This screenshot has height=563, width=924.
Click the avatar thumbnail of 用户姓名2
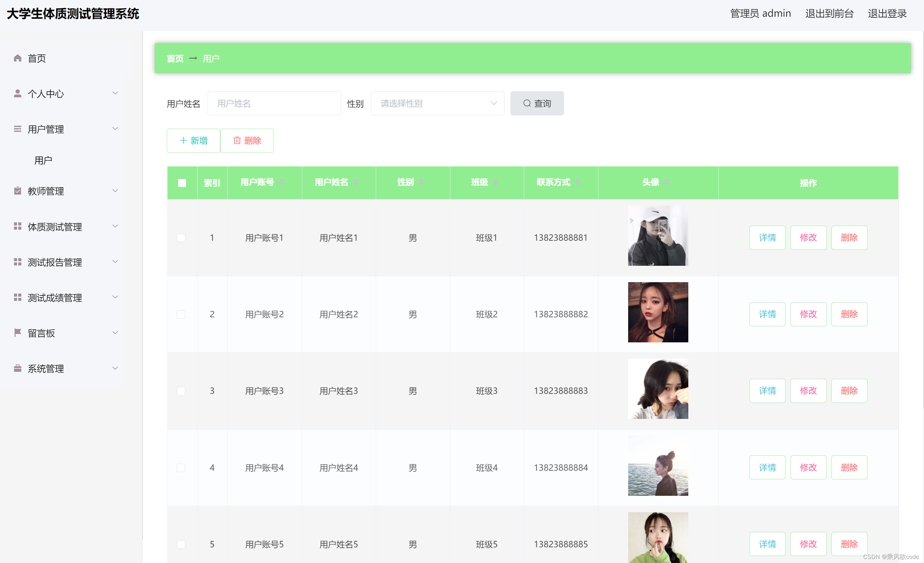[x=658, y=312]
